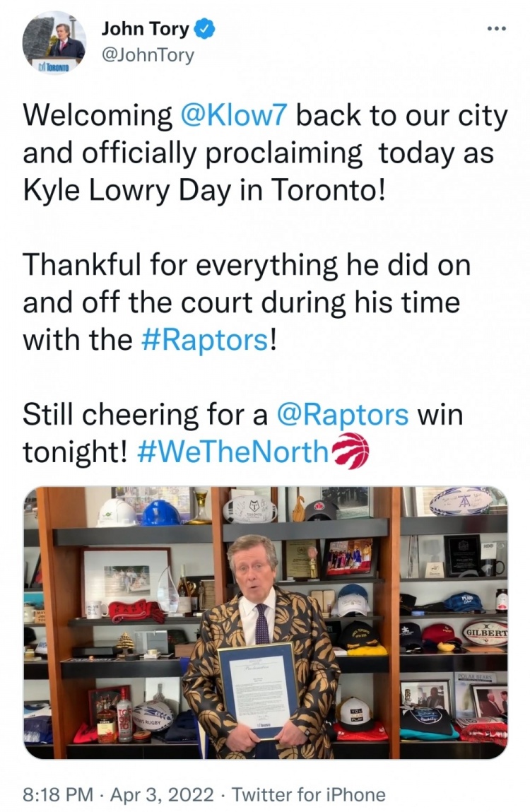
Task: Open the attached video of the proclamation
Action: 265,623
